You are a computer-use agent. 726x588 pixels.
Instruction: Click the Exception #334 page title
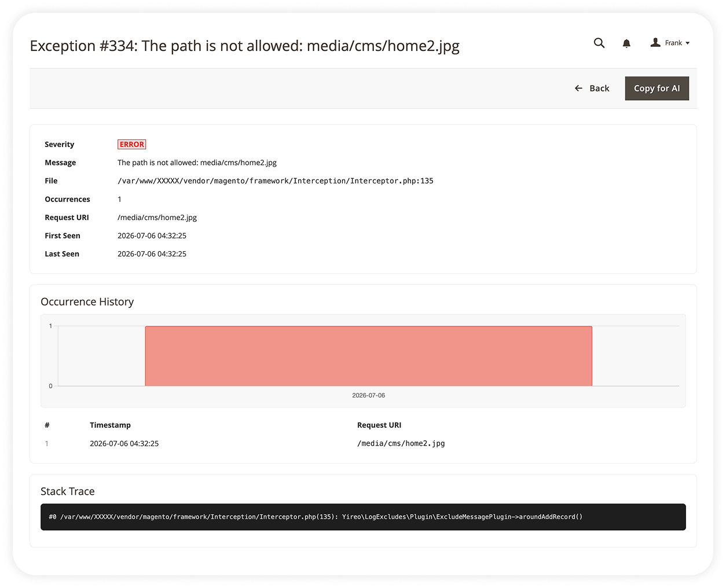(x=245, y=46)
